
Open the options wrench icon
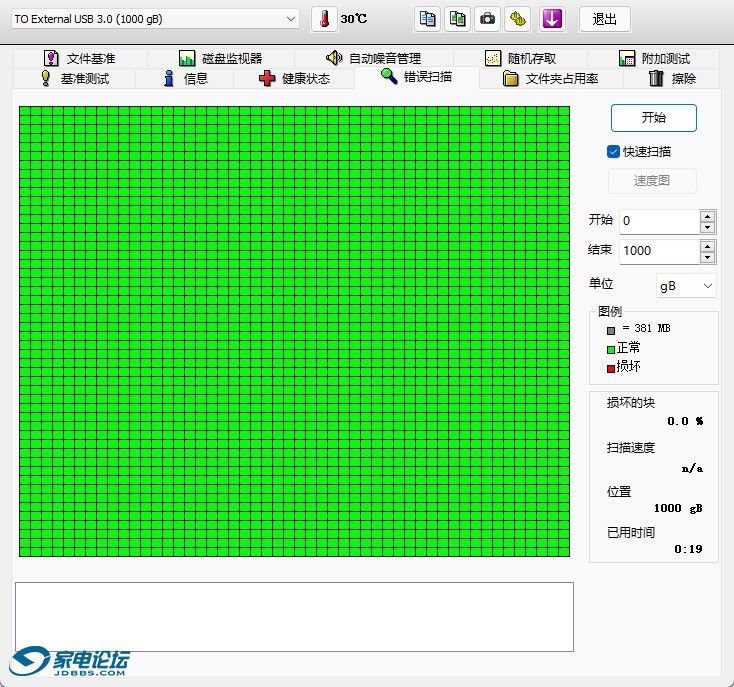[517, 19]
